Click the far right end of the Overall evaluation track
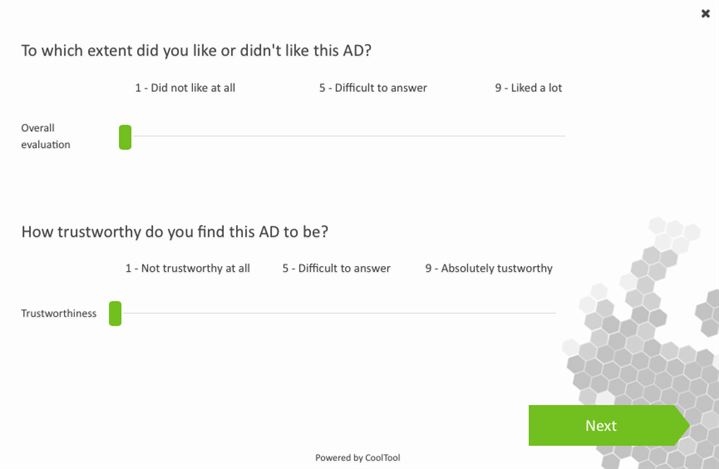 click(563, 136)
